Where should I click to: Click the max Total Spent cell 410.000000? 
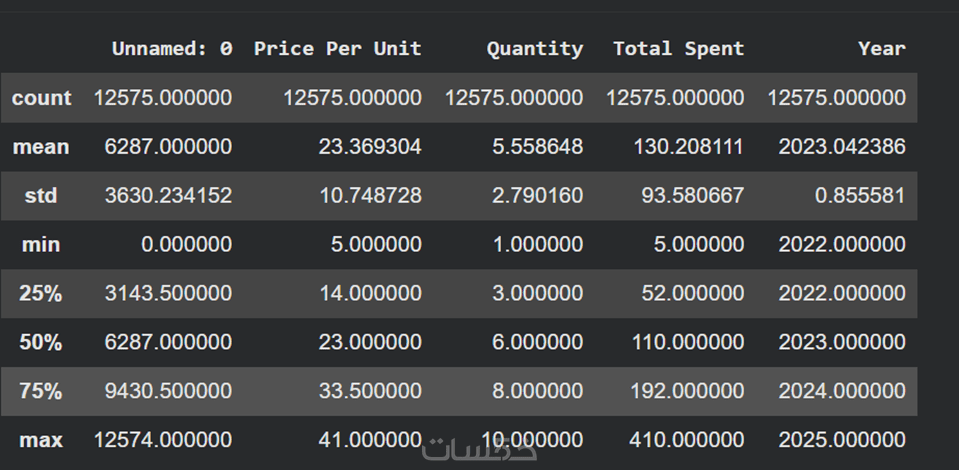coord(688,440)
